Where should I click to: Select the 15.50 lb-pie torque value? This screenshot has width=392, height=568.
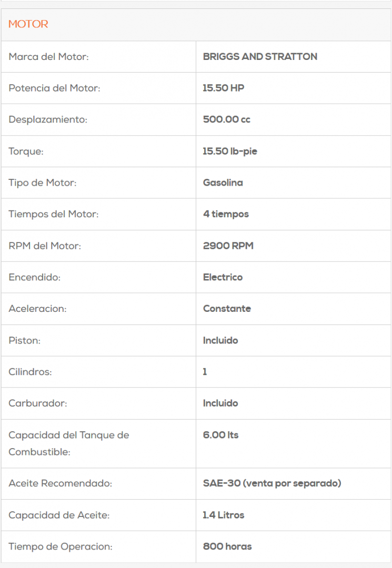coord(230,151)
